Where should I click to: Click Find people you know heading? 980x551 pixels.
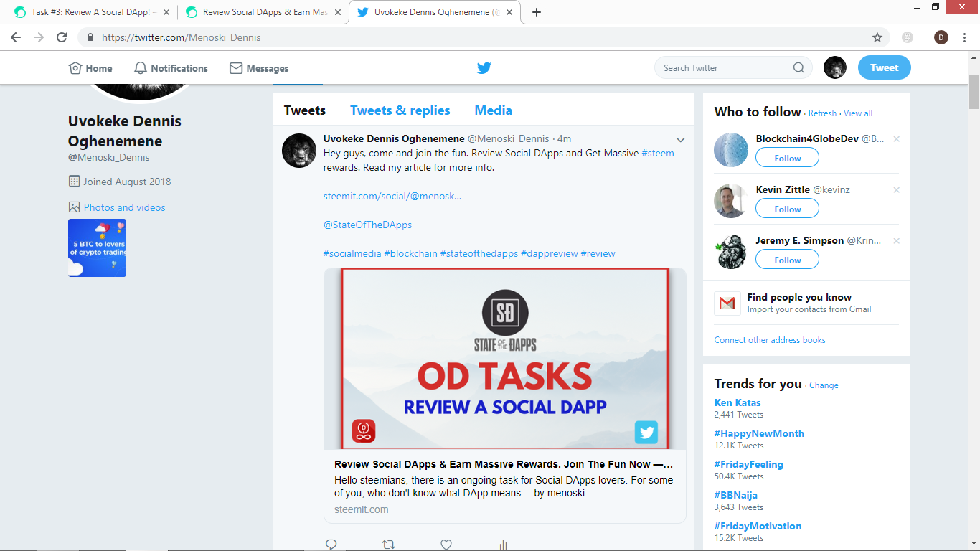click(x=799, y=297)
